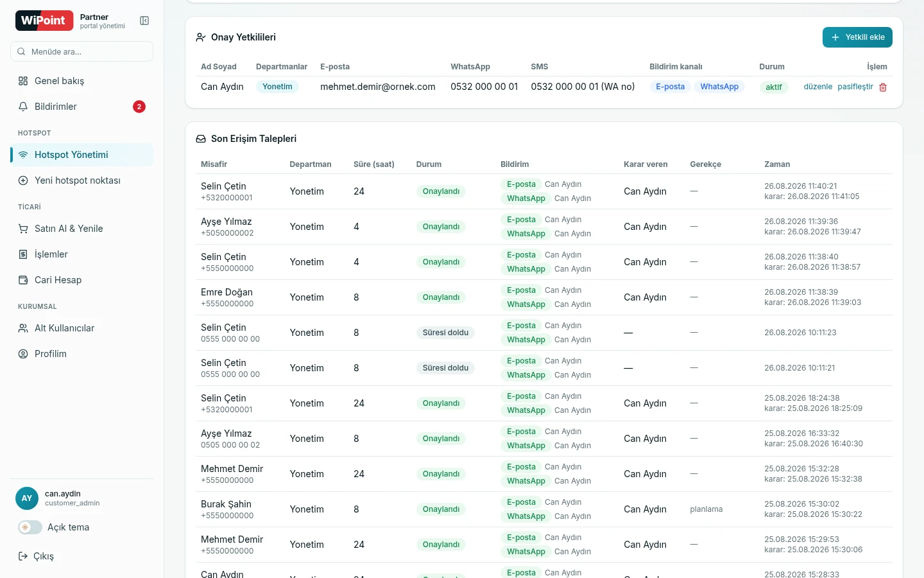Collapse the sidebar panel icon
Image resolution: width=924 pixels, height=578 pixels.
[144, 21]
